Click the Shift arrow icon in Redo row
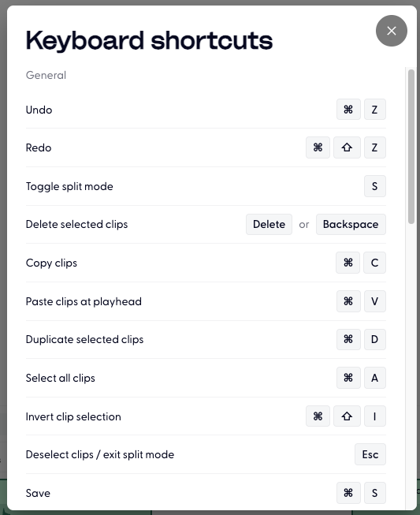Image resolution: width=420 pixels, height=515 pixels. 347,147
